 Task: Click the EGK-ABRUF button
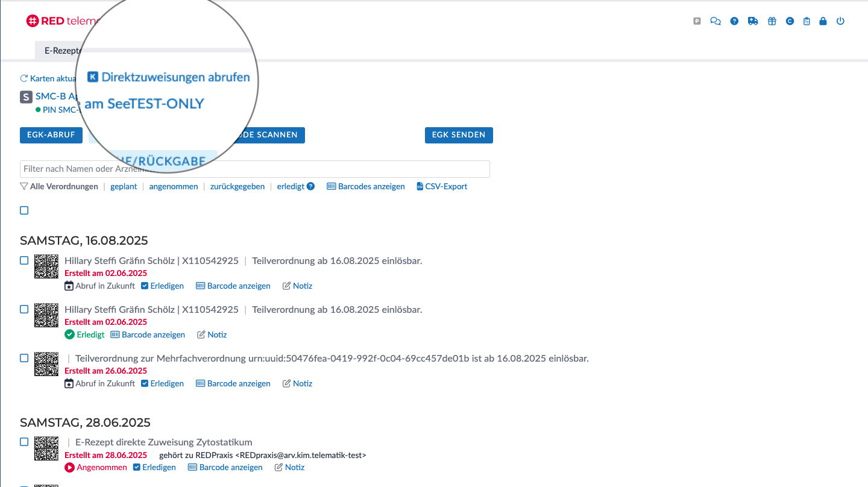[x=51, y=135]
